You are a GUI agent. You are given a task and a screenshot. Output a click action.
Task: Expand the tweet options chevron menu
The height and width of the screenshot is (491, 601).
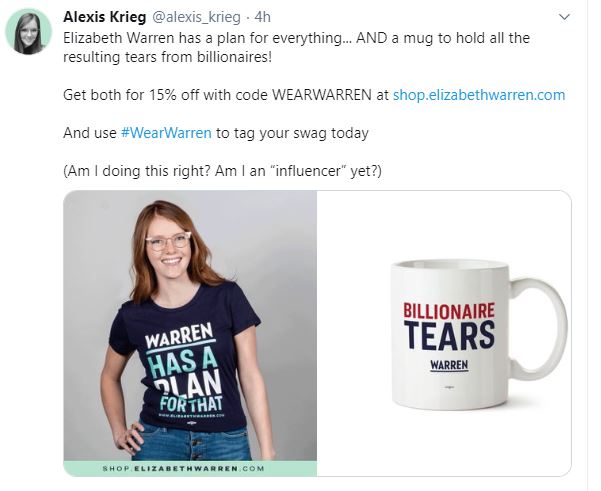tap(564, 17)
